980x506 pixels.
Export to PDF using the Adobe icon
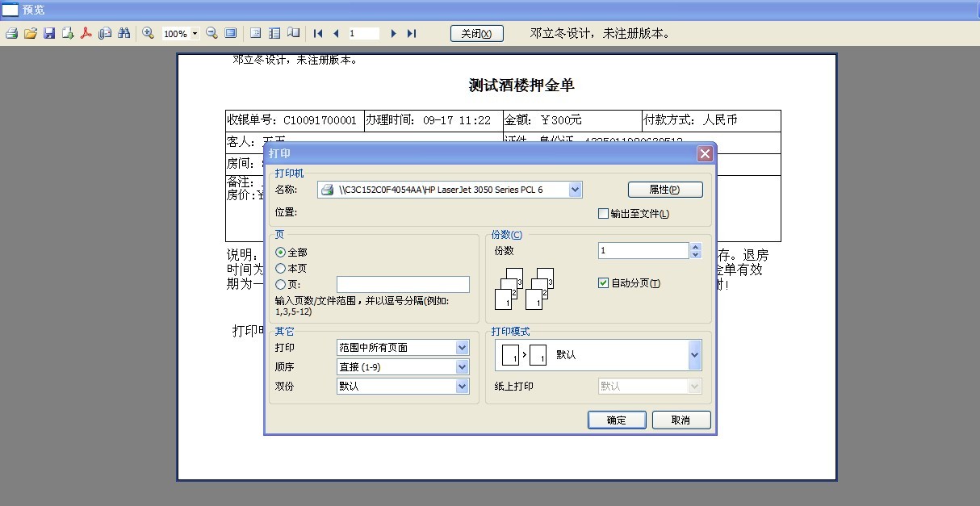click(86, 33)
